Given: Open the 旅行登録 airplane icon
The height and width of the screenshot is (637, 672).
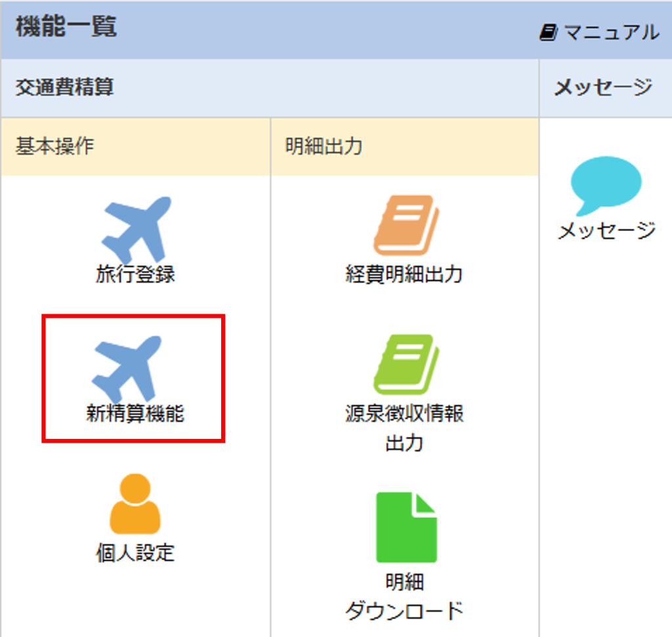Looking at the screenshot, I should [136, 230].
